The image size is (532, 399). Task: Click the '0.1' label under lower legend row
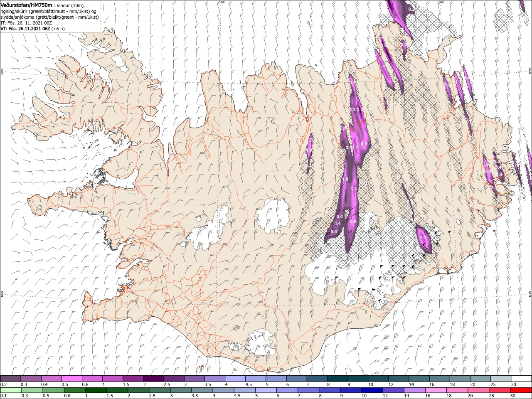pyautogui.click(x=3, y=396)
